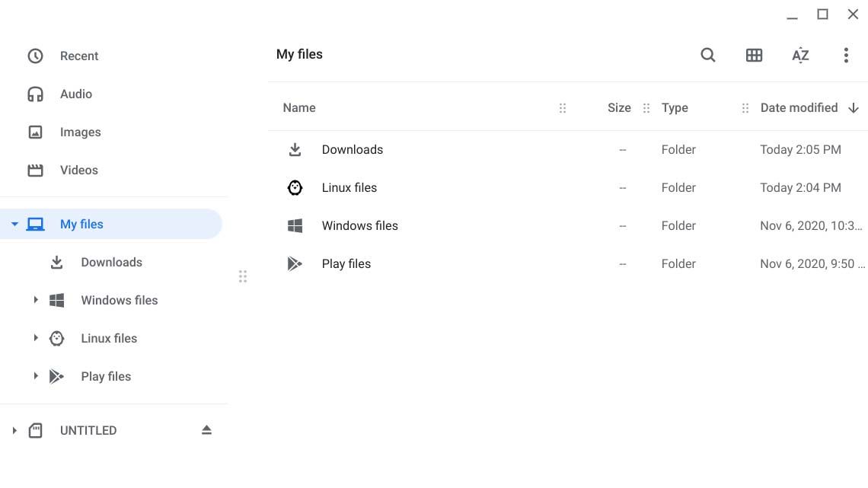This screenshot has width=868, height=488.
Task: Collapse the My files tree section
Action: (14, 224)
